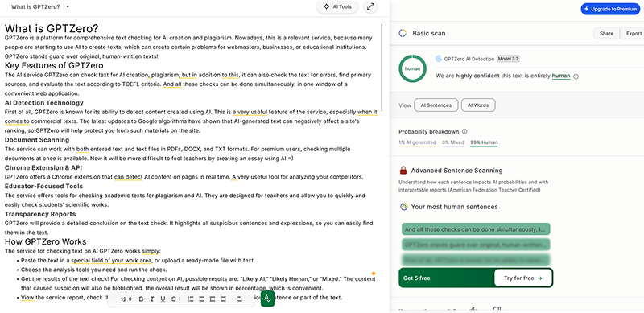
Task: Open info icon beside 'entirely human'
Action: 576,76
